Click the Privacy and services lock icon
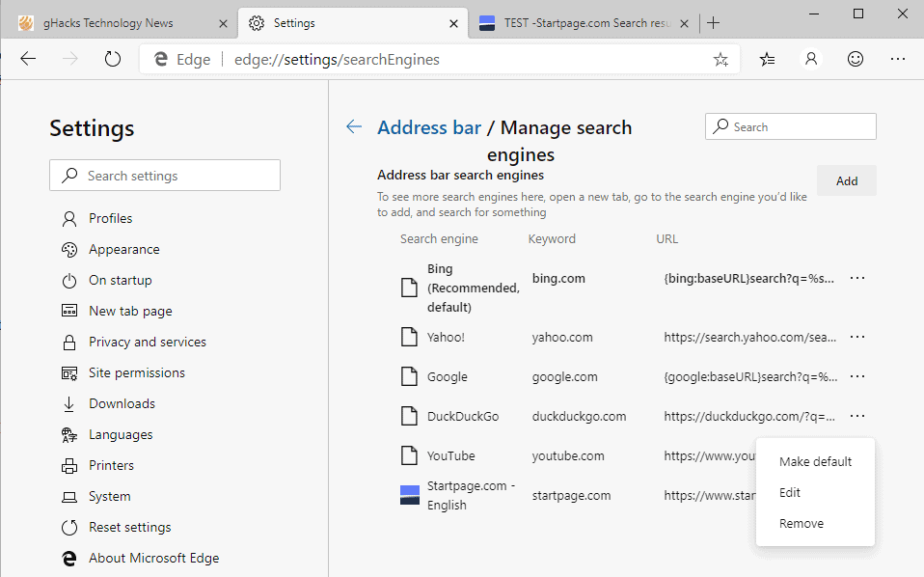Screen dimensions: 924x577 pos(68,342)
